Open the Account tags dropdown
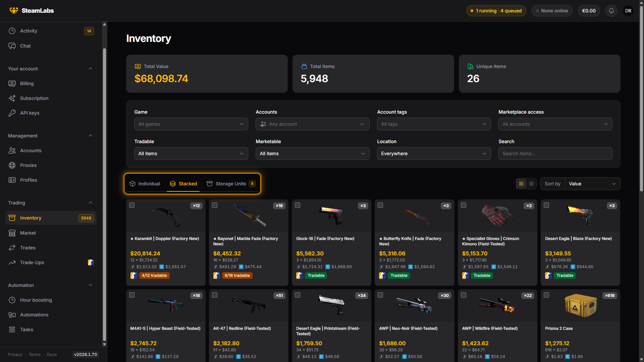 [x=434, y=124]
